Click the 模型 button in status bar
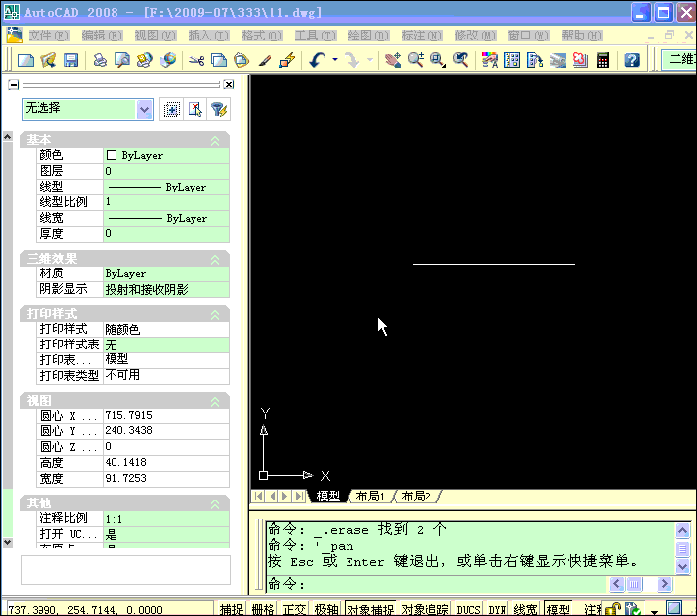This screenshot has width=697, height=616. pyautogui.click(x=558, y=609)
